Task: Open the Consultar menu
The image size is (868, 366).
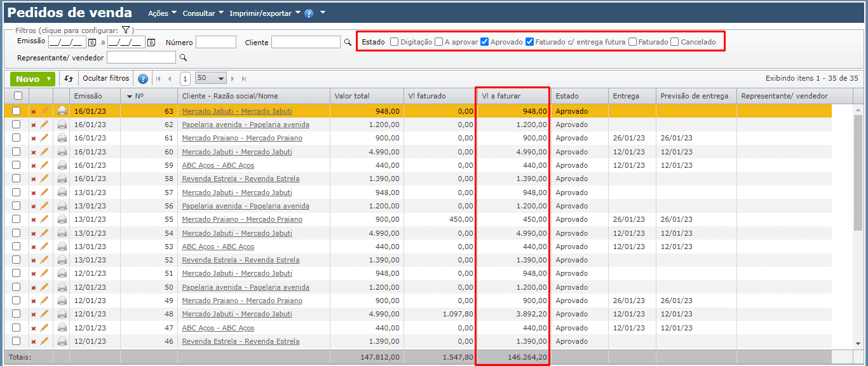Action: pos(203,13)
